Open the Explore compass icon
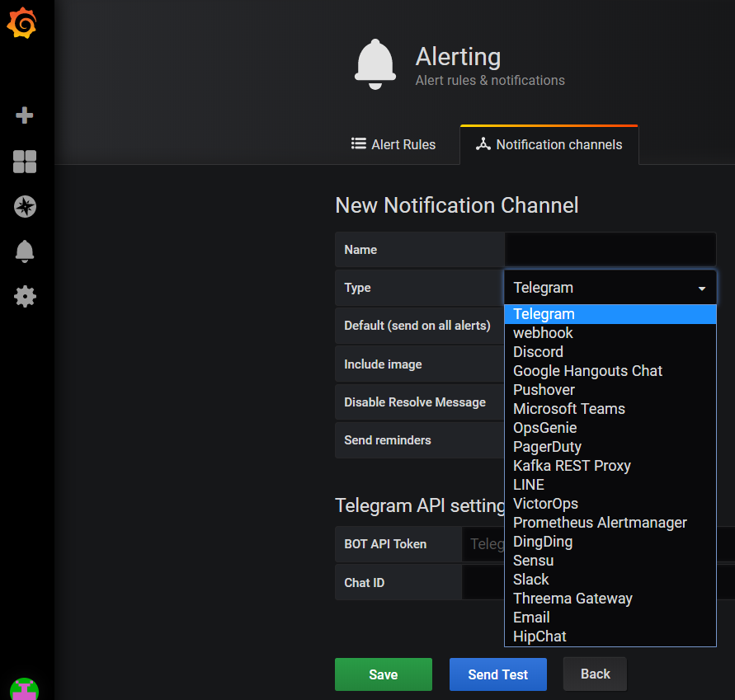The width and height of the screenshot is (735, 700). tap(25, 207)
